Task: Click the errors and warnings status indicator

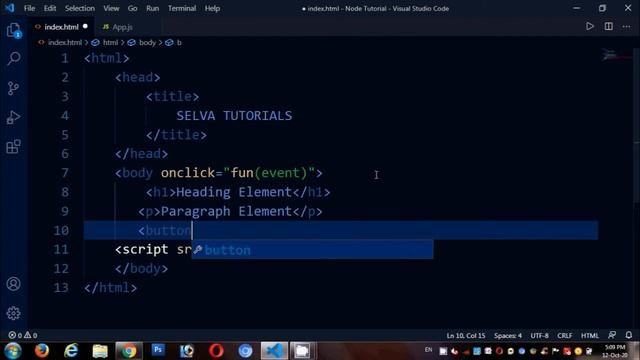Action: coord(23,335)
